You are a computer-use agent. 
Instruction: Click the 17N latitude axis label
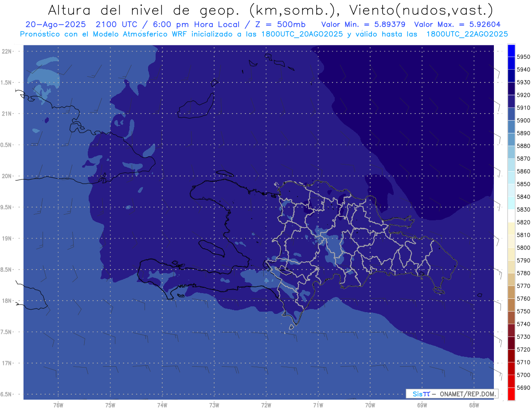click(6, 363)
